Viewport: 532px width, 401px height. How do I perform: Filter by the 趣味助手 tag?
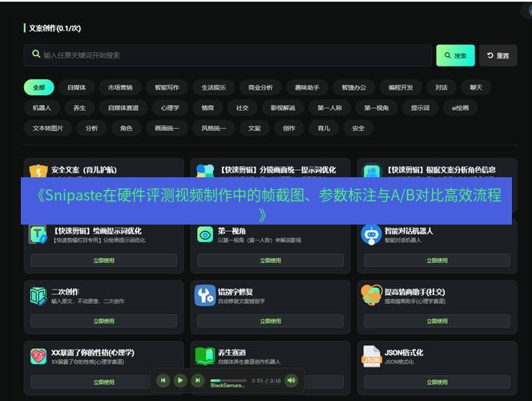click(x=307, y=87)
